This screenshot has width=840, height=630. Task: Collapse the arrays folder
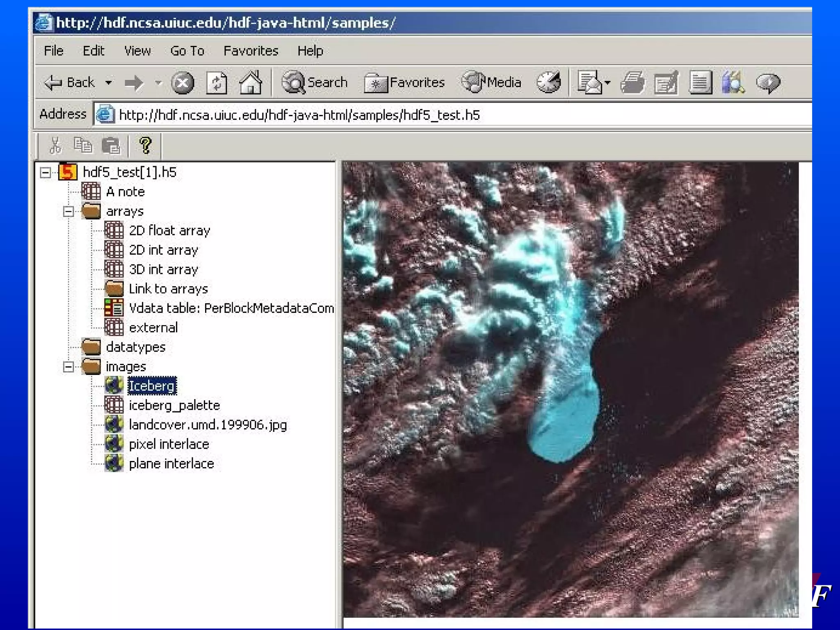coord(68,212)
